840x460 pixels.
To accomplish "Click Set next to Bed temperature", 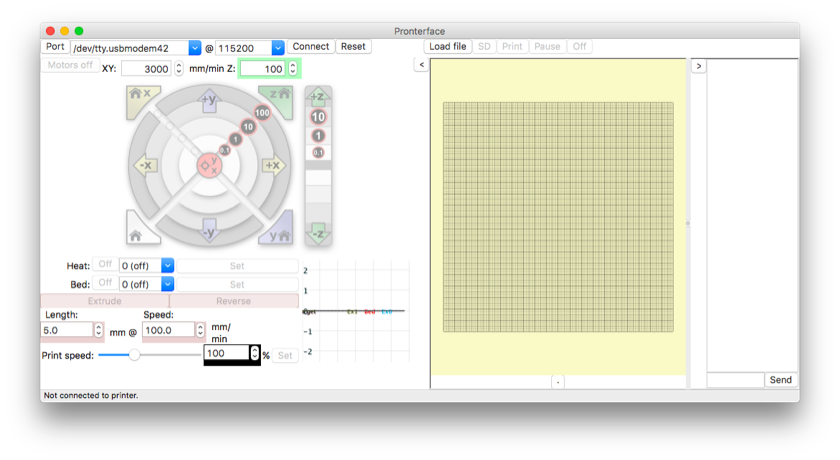I will tap(237, 284).
